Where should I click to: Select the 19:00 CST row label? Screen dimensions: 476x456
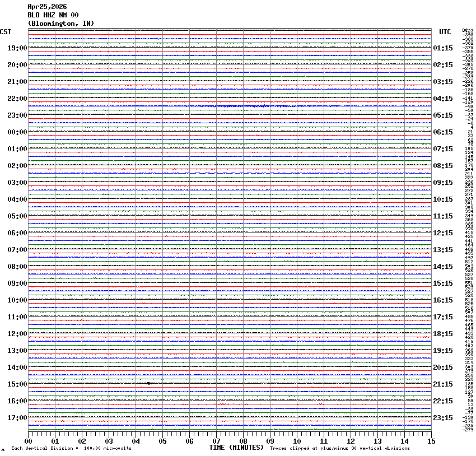17,48
